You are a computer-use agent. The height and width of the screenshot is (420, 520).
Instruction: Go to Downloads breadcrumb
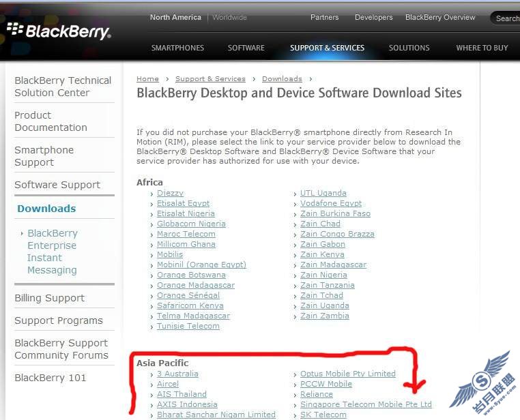click(282, 79)
